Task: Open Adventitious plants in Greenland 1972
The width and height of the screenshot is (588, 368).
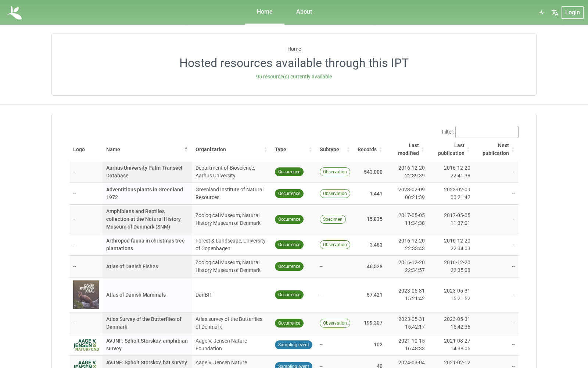Action: click(x=144, y=194)
